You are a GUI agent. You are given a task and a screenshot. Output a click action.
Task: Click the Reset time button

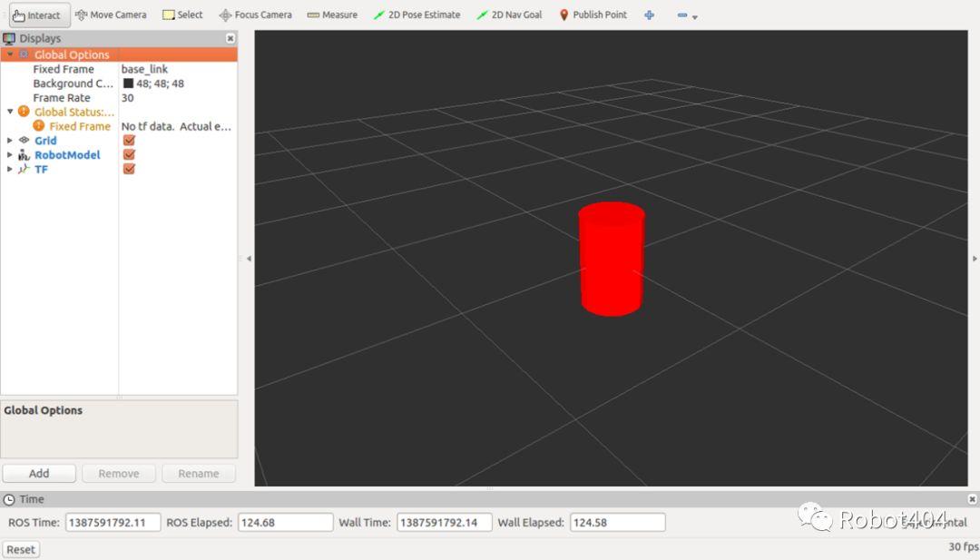click(21, 549)
